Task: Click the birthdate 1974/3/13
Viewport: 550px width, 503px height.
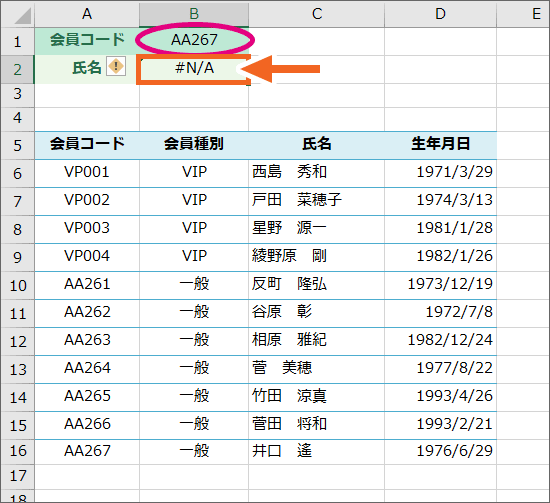Action: [x=455, y=200]
